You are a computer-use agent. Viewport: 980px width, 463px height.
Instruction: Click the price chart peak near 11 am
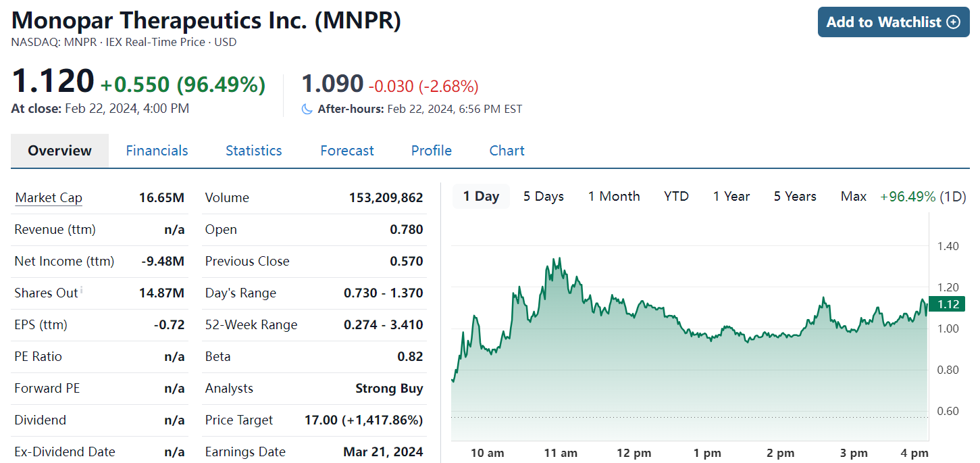click(x=555, y=258)
